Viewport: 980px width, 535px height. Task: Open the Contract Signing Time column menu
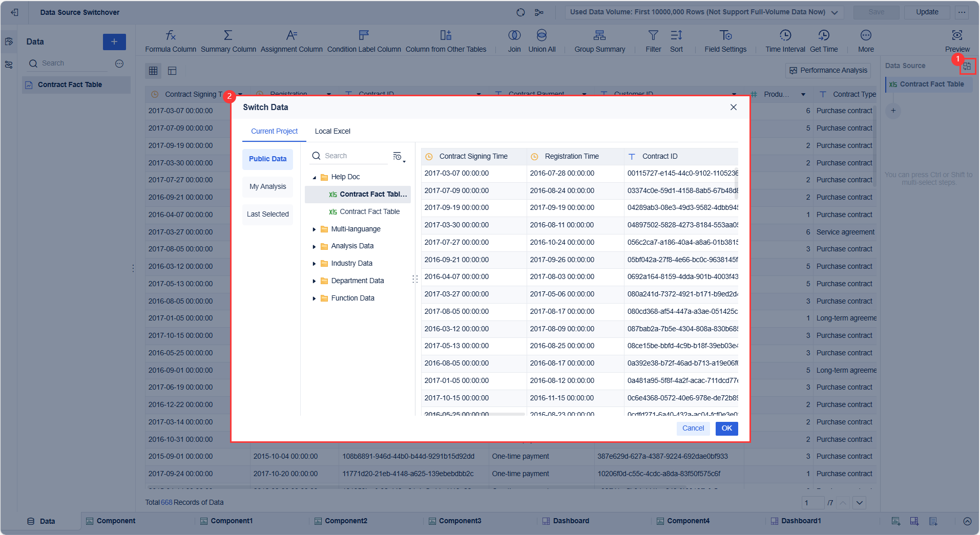(x=240, y=94)
